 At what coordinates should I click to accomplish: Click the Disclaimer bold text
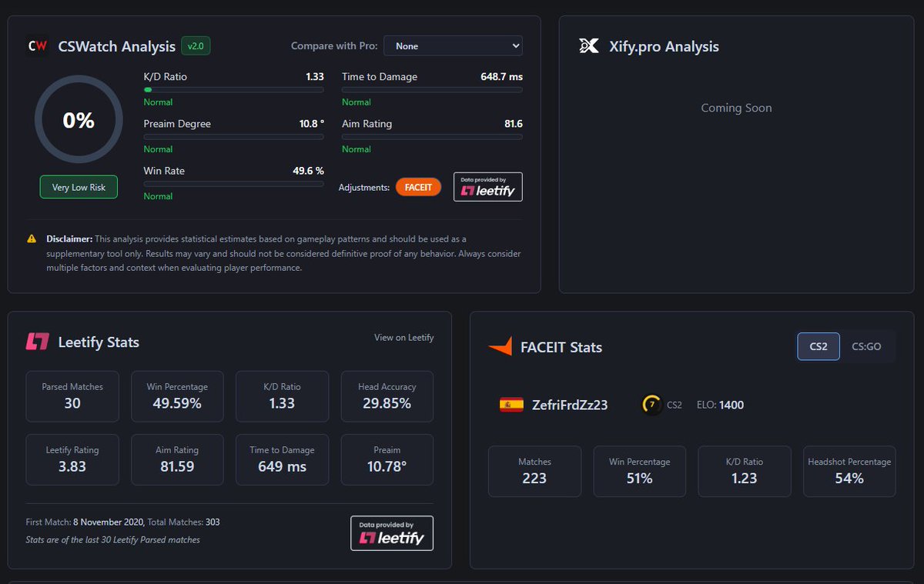click(x=69, y=239)
